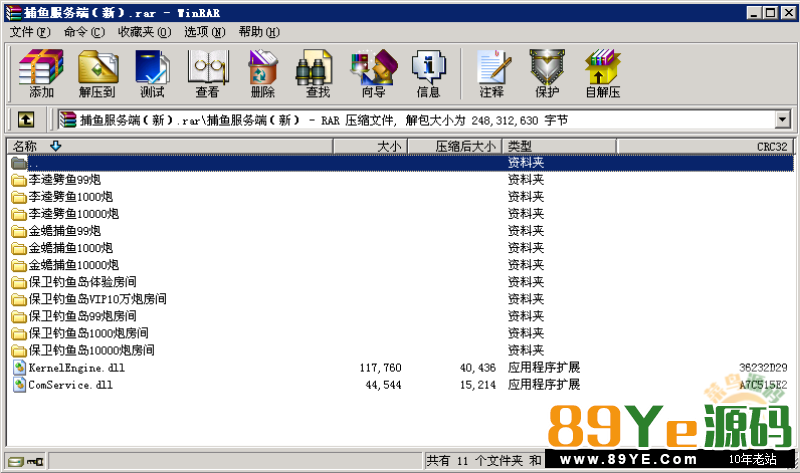800x473 pixels.
Task: Click ComService.dll file icon
Action: click(x=19, y=384)
